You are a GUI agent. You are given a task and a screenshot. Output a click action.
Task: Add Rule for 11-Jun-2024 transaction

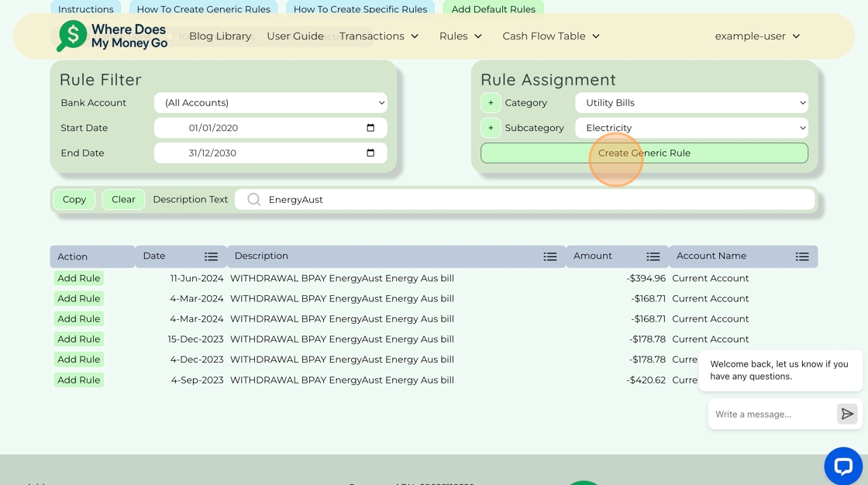[x=78, y=278]
